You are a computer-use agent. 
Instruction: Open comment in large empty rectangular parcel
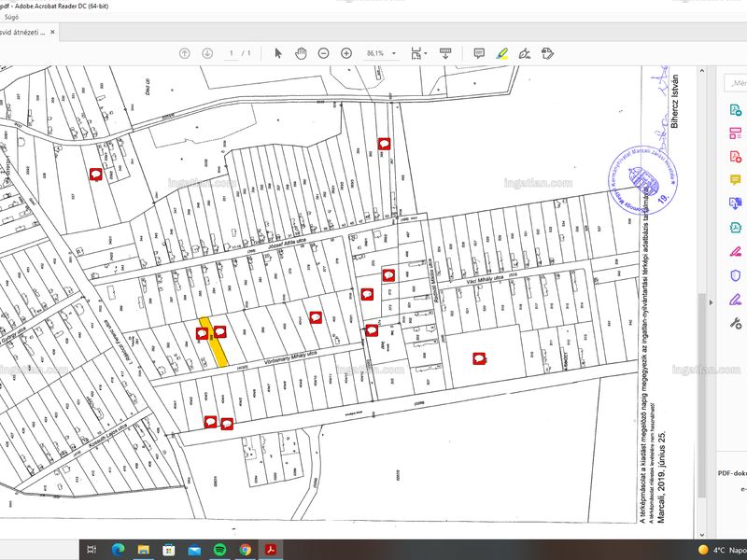[479, 358]
